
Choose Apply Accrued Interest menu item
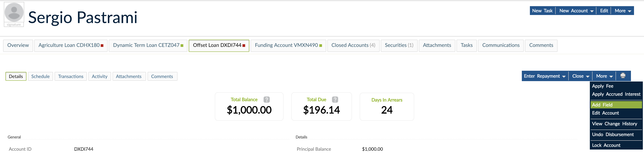tap(616, 94)
